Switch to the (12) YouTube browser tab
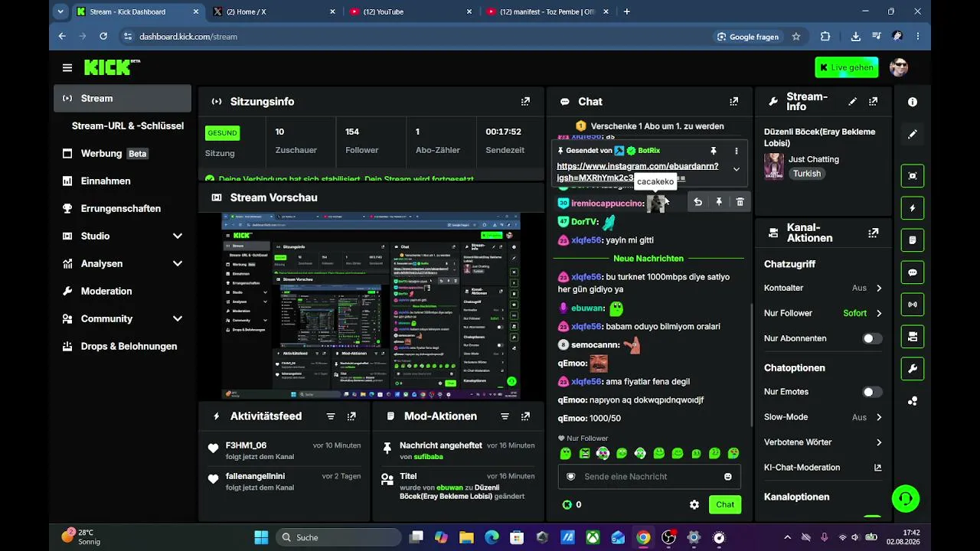The height and width of the screenshot is (551, 980). click(410, 11)
